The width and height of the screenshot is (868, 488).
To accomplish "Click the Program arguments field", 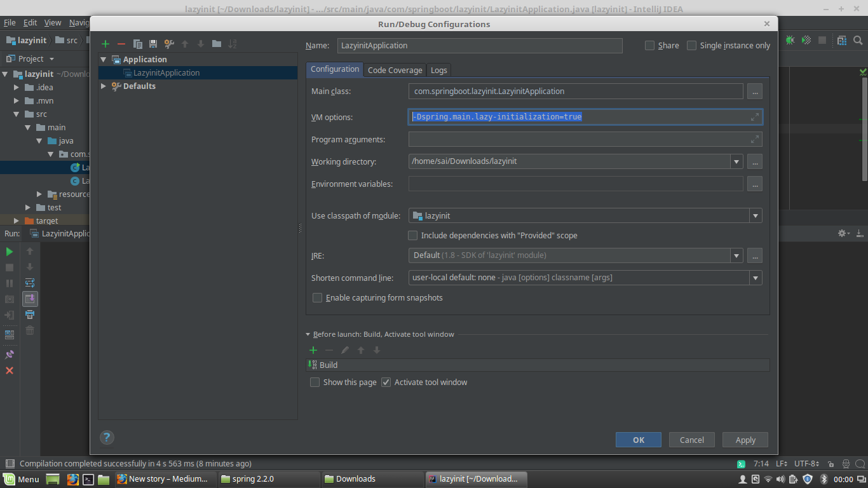I will 585,139.
